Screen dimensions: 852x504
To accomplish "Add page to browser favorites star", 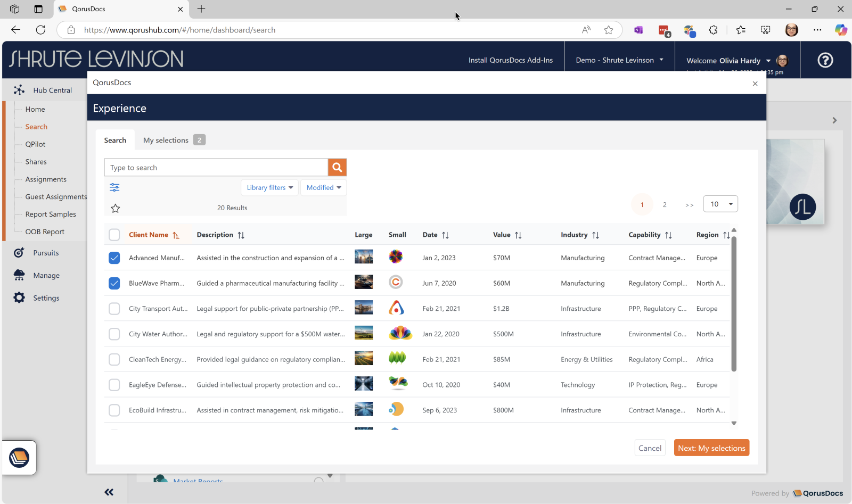I will click(609, 30).
